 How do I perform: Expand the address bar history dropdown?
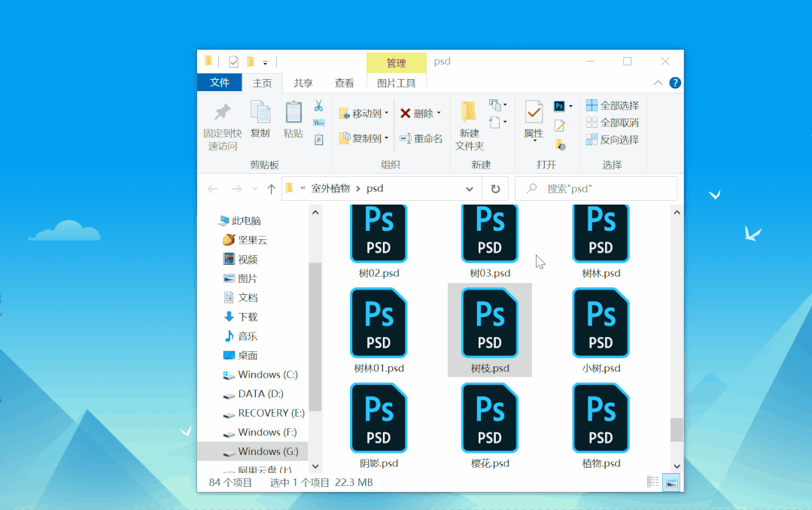[x=469, y=189]
